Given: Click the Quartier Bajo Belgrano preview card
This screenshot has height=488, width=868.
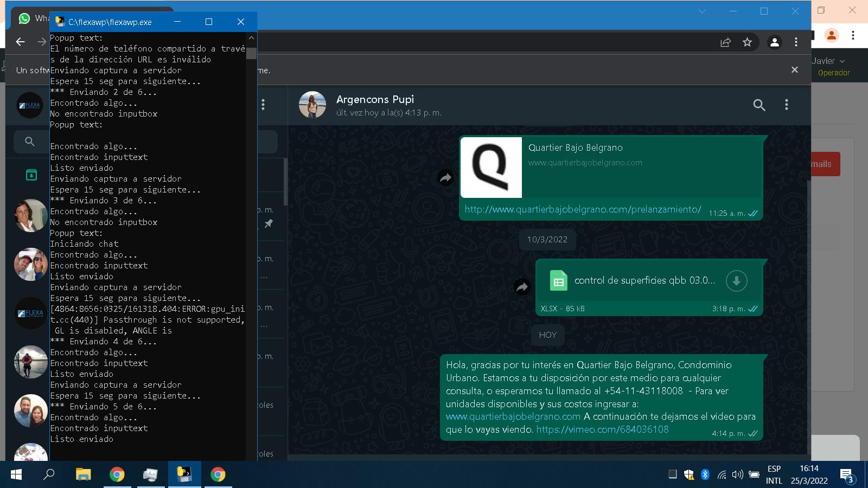Looking at the screenshot, I should pos(611,168).
